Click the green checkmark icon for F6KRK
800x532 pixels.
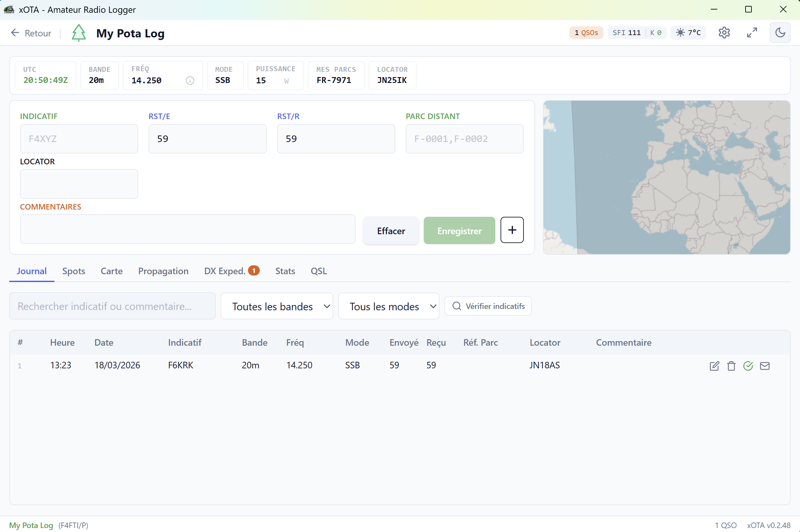tap(748, 366)
